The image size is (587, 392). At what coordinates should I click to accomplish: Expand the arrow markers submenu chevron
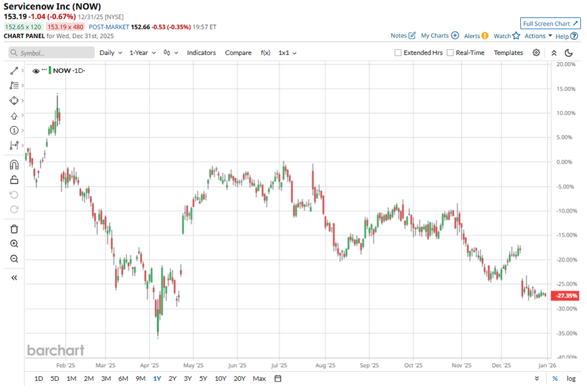(x=23, y=115)
